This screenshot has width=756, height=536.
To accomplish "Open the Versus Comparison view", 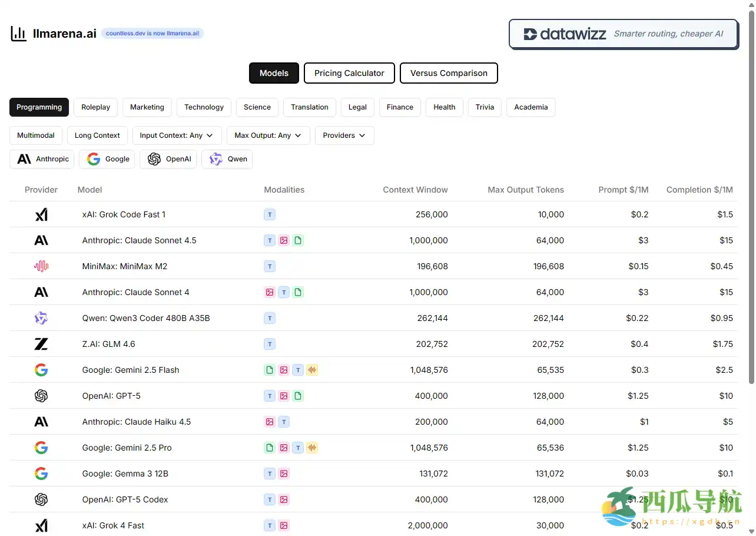I will tap(449, 73).
